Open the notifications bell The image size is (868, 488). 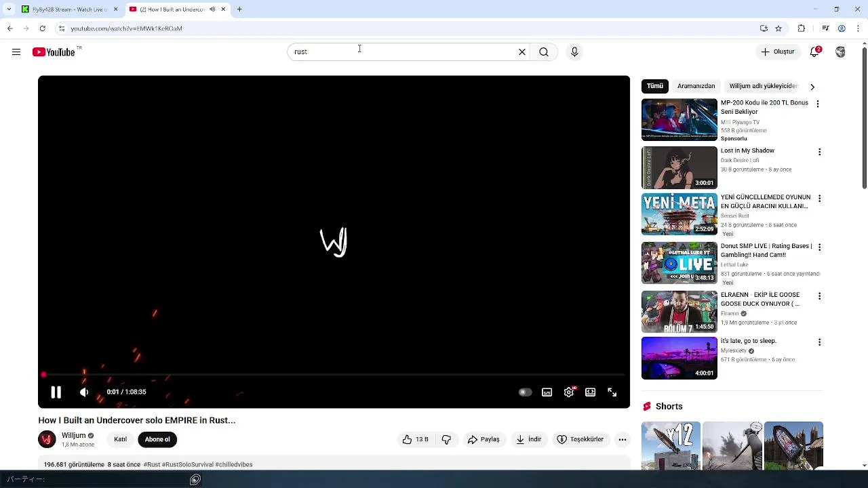click(x=816, y=52)
